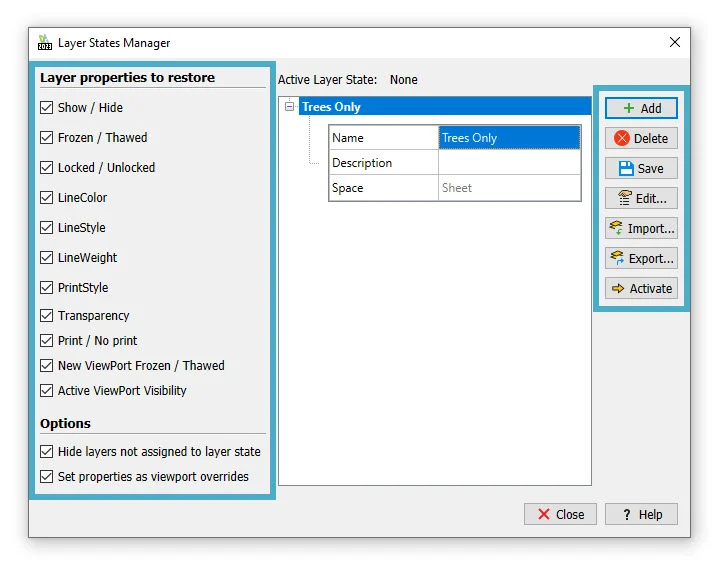Viewport: 717px width, 561px height.
Task: Click the Help question mark button
Action: [x=641, y=514]
